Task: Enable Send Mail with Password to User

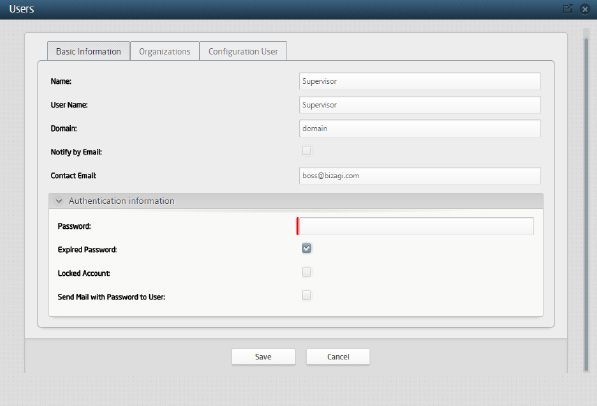Action: coord(306,295)
